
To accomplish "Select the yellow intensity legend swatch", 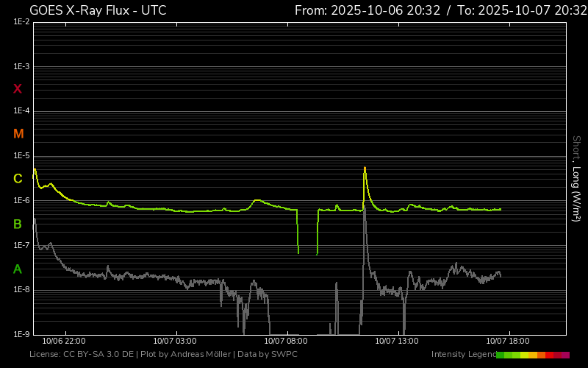I will pyautogui.click(x=524, y=355).
